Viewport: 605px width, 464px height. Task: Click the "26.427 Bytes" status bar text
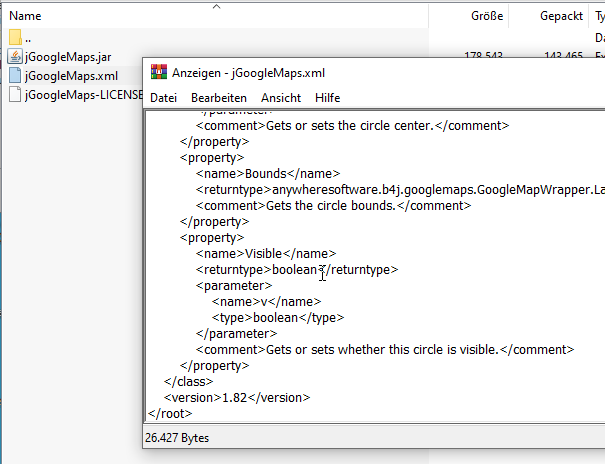point(177,437)
